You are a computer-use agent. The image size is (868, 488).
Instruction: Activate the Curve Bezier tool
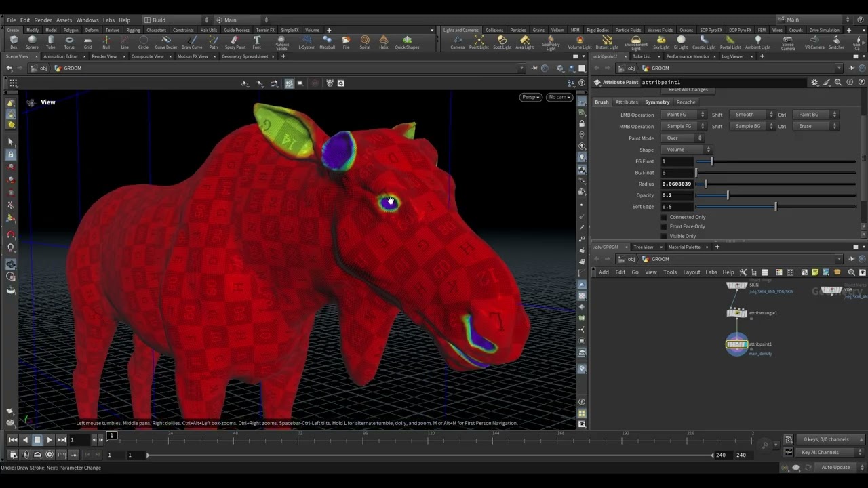point(165,43)
